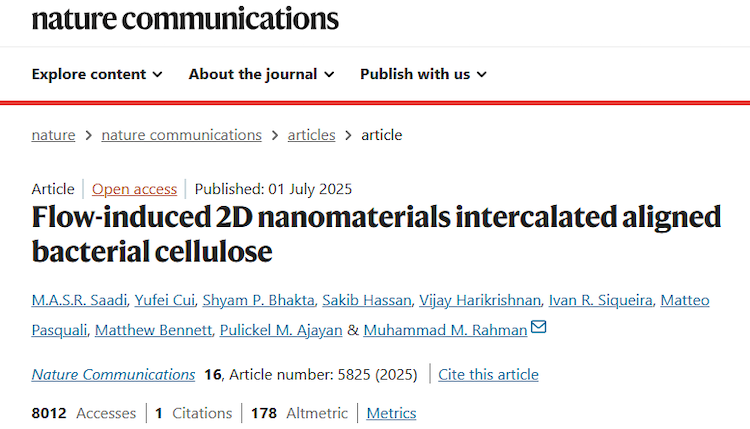Screen dimensions: 750x429
Task: Open the article Metrics link
Action: pos(391,413)
